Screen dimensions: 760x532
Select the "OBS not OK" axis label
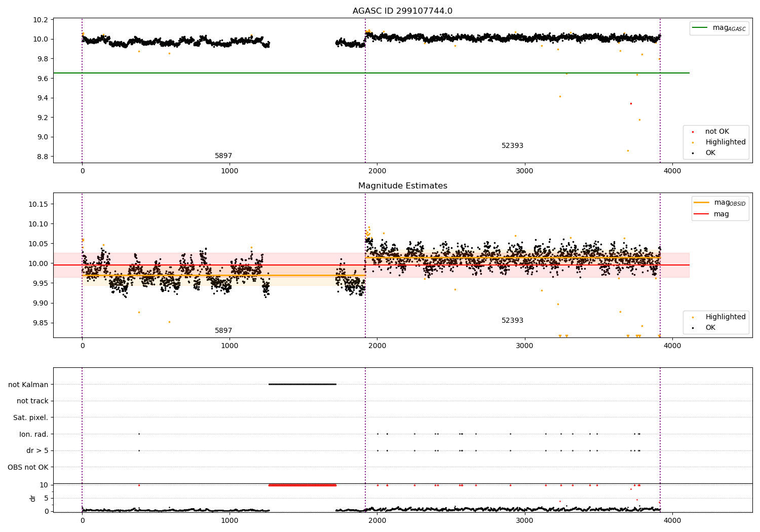point(28,467)
